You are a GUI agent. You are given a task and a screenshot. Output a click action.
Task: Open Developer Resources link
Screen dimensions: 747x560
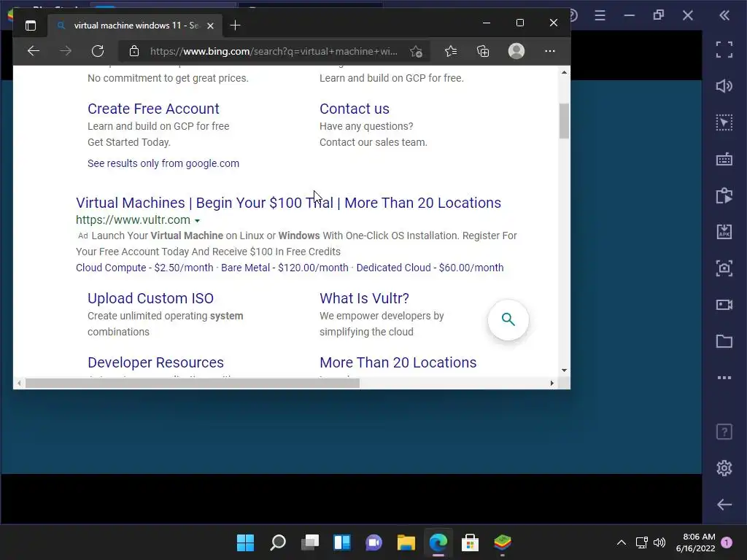coord(156,362)
